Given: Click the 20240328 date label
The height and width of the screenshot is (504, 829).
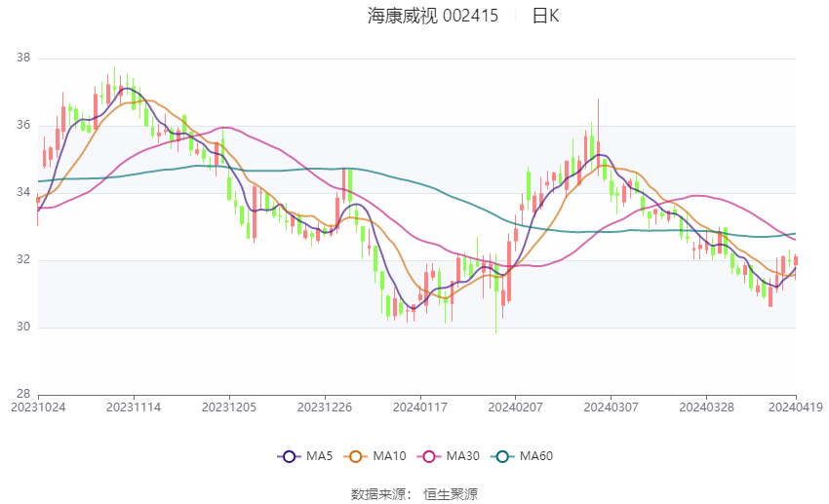Looking at the screenshot, I should [x=706, y=406].
